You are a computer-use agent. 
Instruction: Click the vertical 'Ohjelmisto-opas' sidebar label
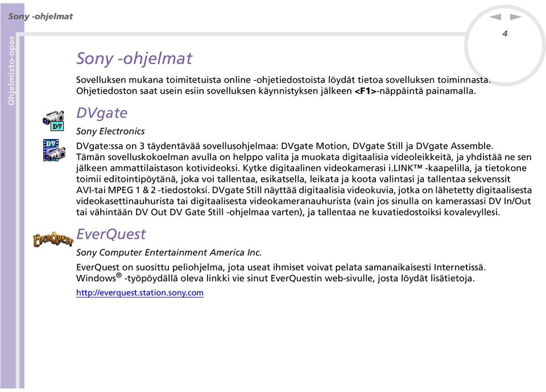tap(11, 70)
